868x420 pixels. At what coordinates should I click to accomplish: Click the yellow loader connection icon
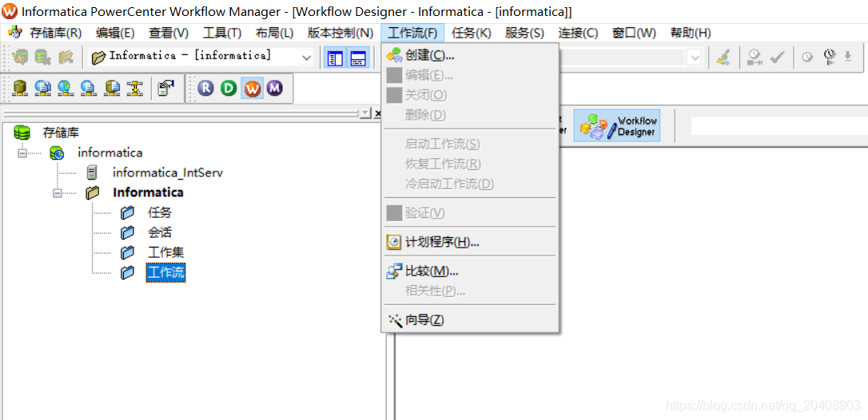click(134, 88)
